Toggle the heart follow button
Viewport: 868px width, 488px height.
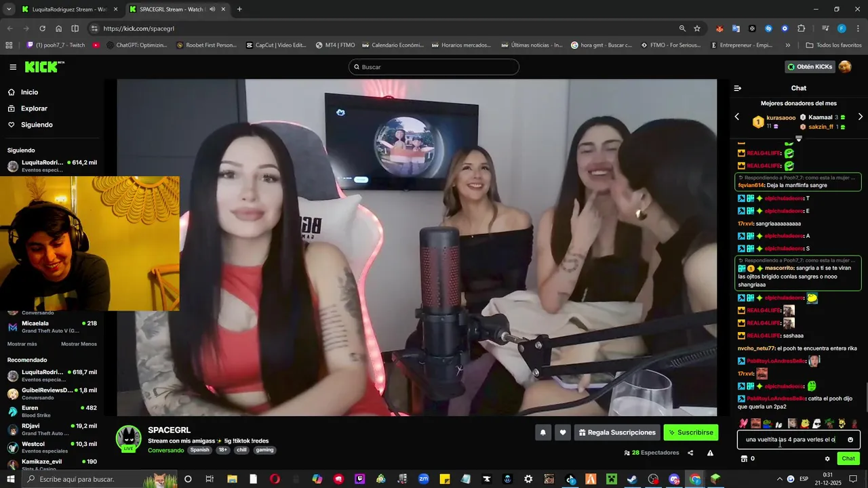click(563, 432)
